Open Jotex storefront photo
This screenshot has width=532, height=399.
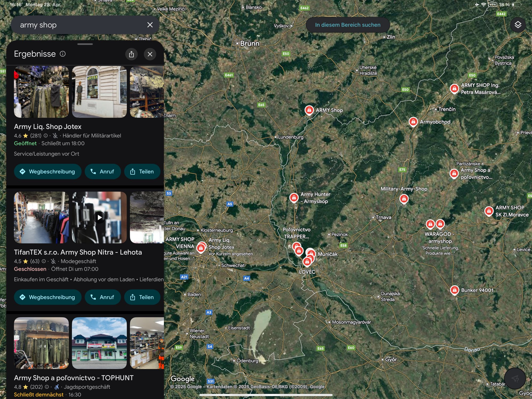(x=99, y=92)
